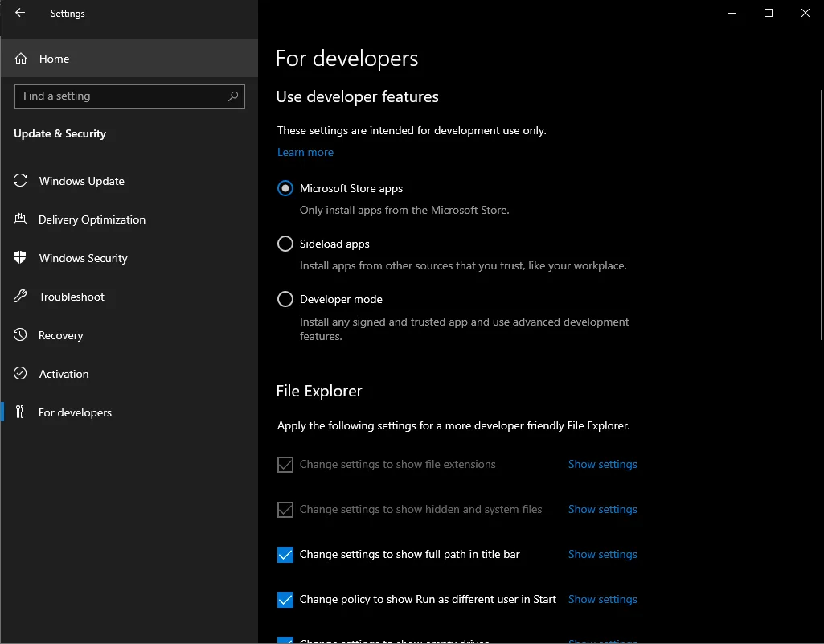Click Show settings for file extensions
The height and width of the screenshot is (644, 824).
coord(602,464)
